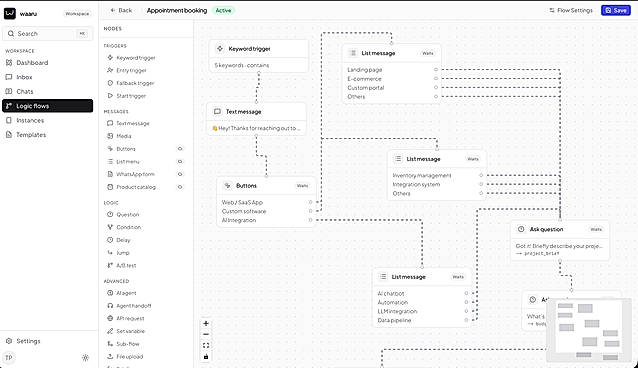Select the Set variable node icon
Image resolution: width=638 pixels, height=368 pixels.
click(x=110, y=331)
